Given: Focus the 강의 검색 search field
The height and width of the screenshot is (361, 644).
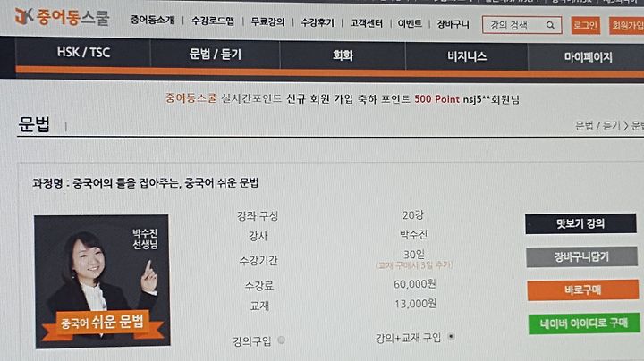Looking at the screenshot, I should (514, 25).
